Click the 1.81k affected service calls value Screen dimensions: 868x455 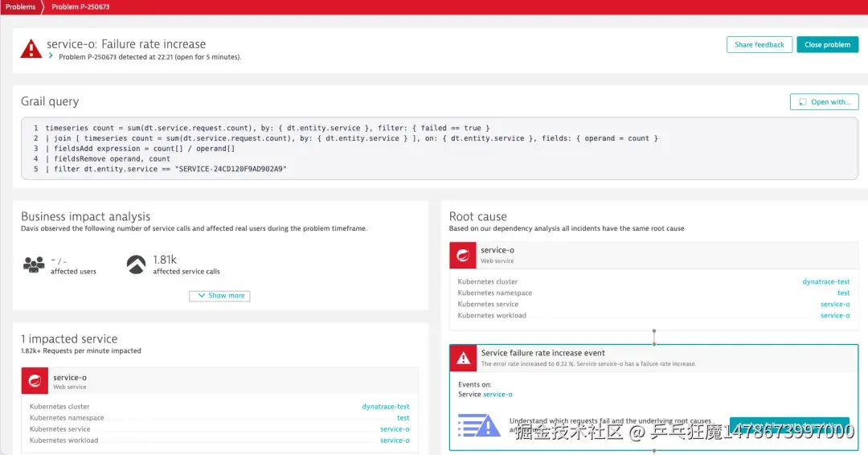(165, 260)
